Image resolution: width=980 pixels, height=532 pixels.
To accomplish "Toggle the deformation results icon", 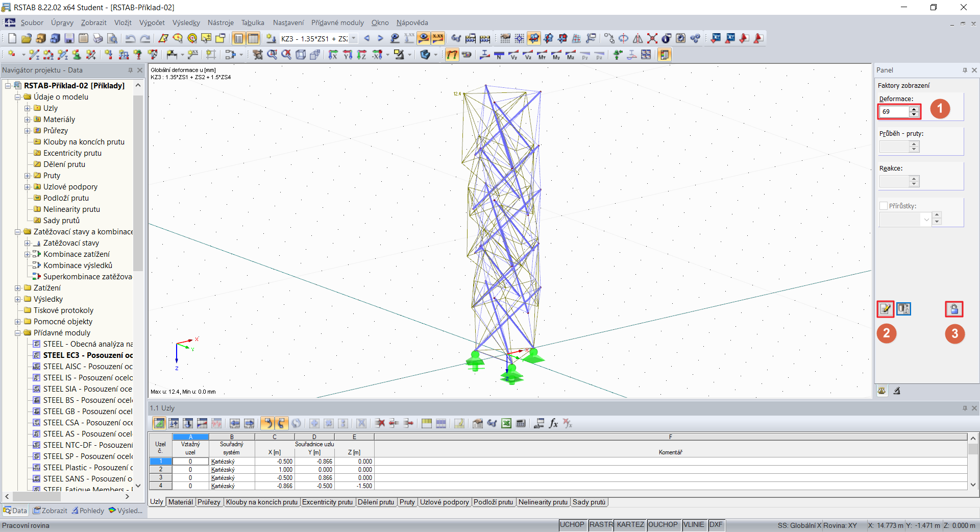I will pyautogui.click(x=452, y=55).
